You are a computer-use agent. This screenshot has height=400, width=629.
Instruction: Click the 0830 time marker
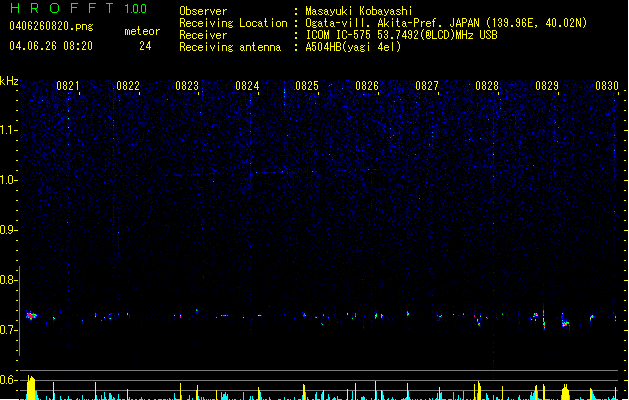pyautogui.click(x=607, y=86)
